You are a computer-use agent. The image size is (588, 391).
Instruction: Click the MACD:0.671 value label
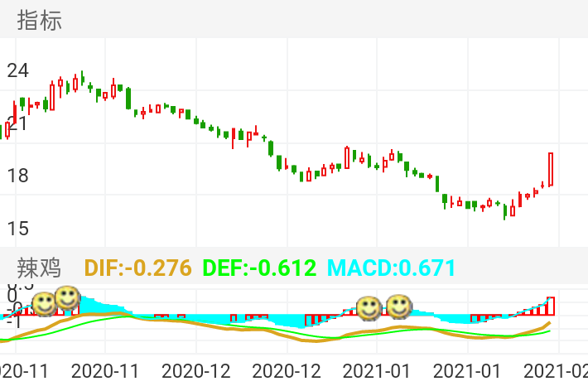click(391, 268)
